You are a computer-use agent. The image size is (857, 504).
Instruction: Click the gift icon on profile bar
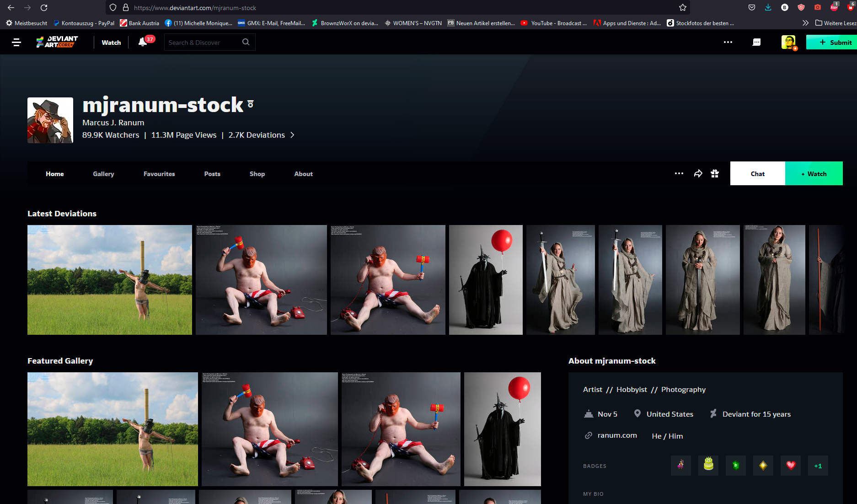[x=715, y=173]
